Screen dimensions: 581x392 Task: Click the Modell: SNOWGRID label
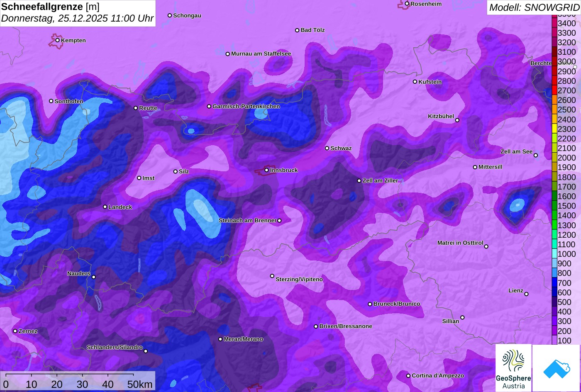click(x=535, y=7)
